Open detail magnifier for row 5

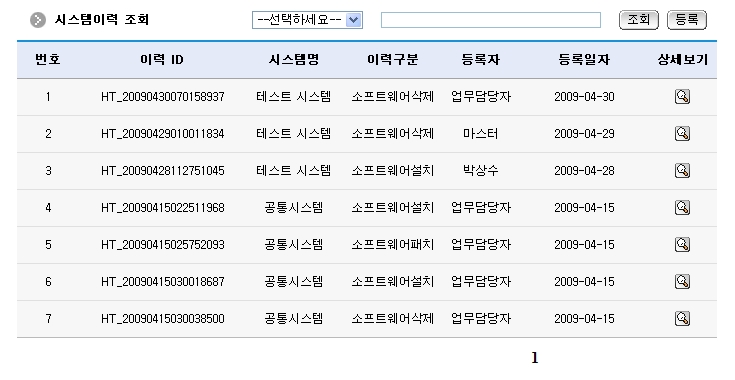click(682, 245)
